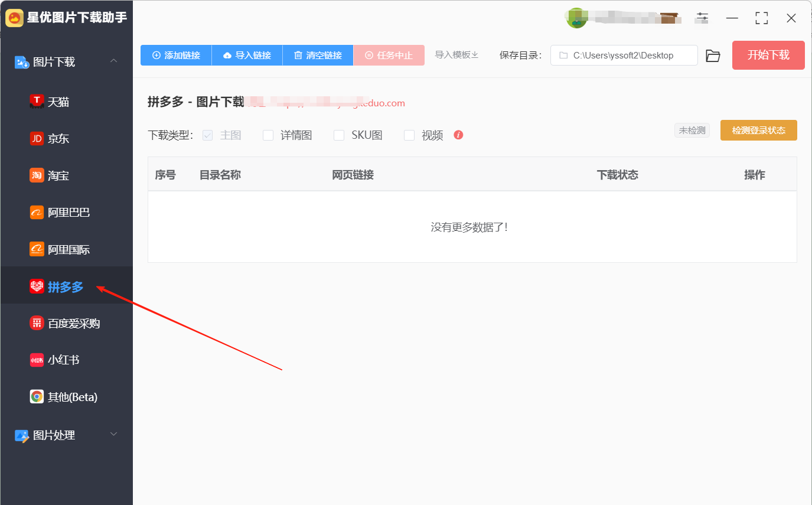Switch to 淘宝 in sidebar menu
The width and height of the screenshot is (812, 505).
pyautogui.click(x=66, y=175)
